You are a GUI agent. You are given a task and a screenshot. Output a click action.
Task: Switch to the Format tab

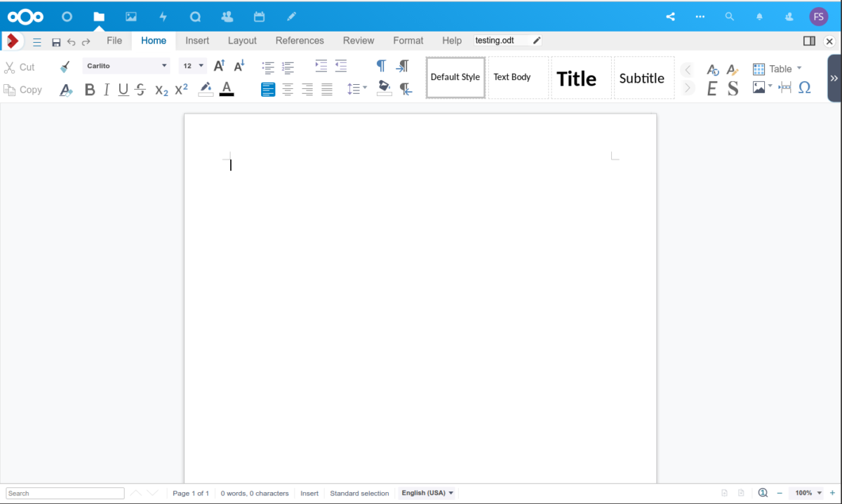408,41
